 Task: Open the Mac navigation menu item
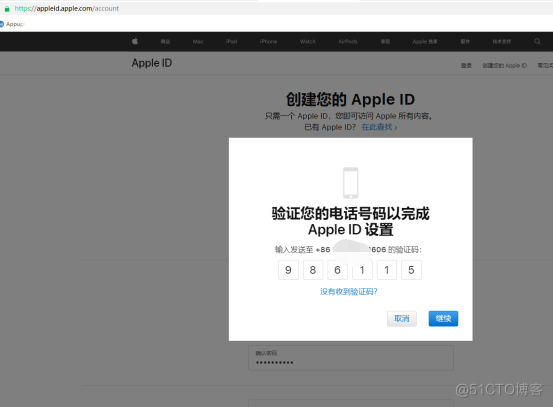point(198,42)
